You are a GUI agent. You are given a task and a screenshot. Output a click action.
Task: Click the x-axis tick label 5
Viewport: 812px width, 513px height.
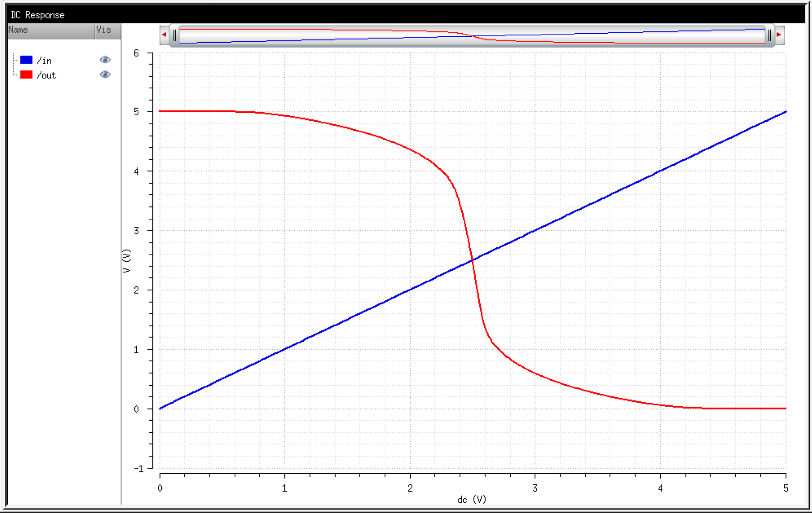pyautogui.click(x=786, y=488)
